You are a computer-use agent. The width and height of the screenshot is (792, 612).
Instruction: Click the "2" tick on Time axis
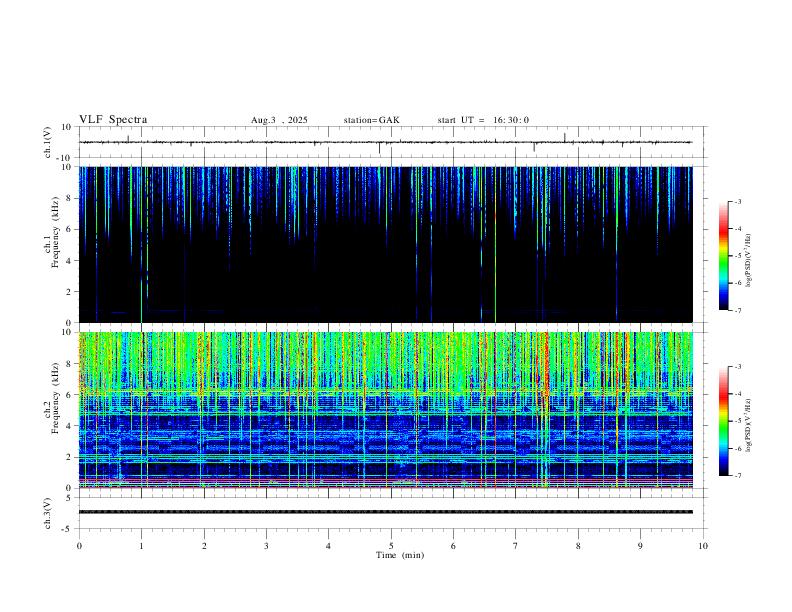point(204,546)
